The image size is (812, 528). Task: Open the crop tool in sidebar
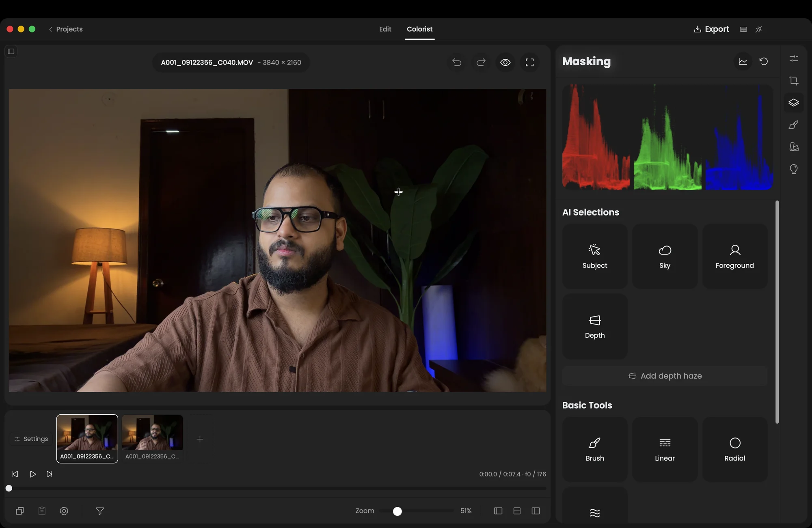(794, 81)
